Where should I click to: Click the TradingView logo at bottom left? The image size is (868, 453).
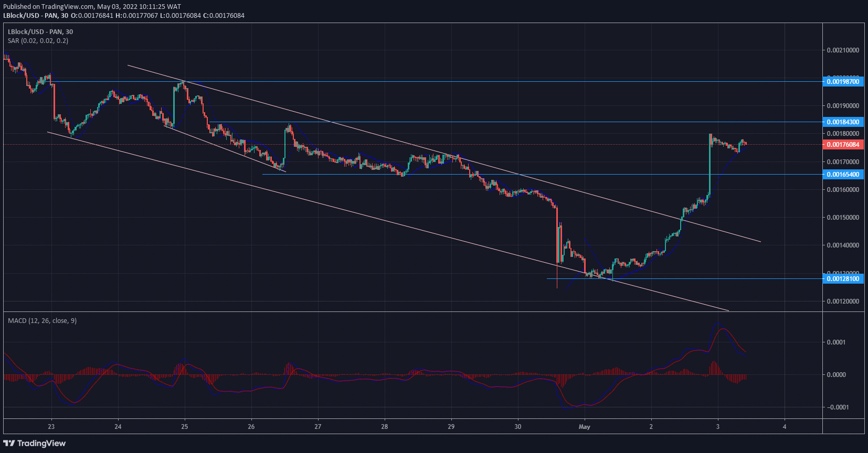click(35, 444)
